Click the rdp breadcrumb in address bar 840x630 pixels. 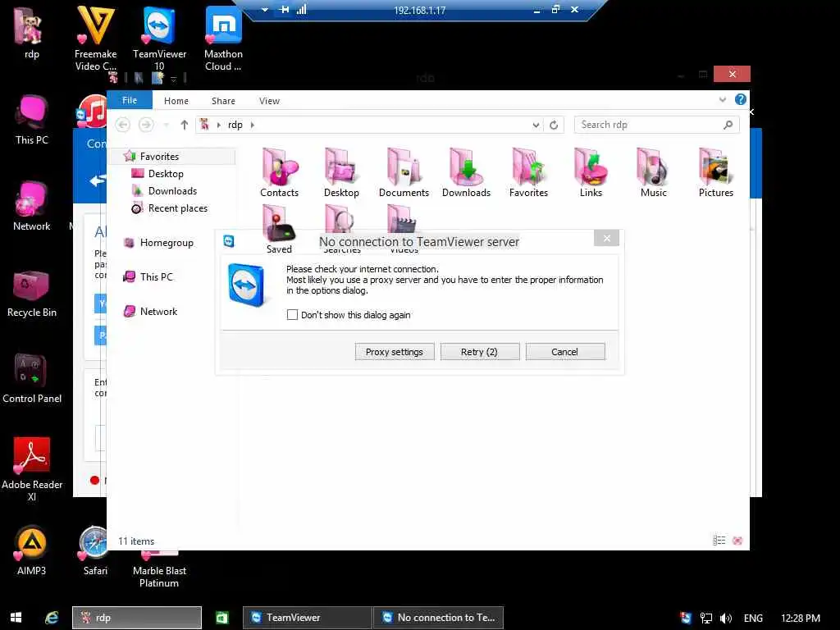(235, 125)
